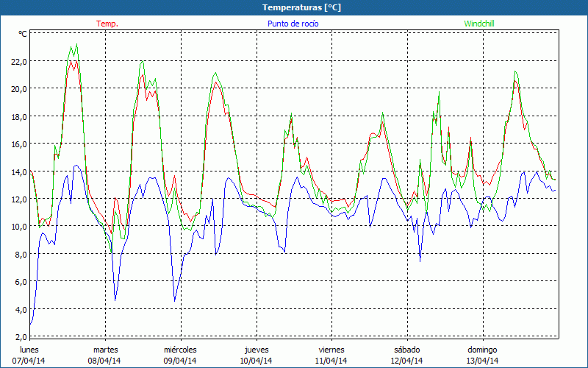Select the 22,0 y-axis tick label

click(18, 61)
